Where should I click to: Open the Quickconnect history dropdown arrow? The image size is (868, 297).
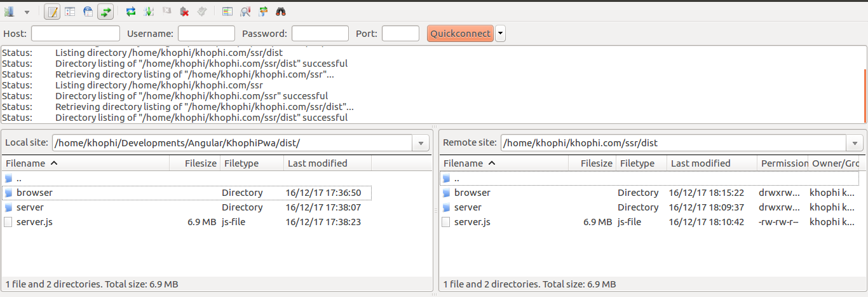point(500,34)
